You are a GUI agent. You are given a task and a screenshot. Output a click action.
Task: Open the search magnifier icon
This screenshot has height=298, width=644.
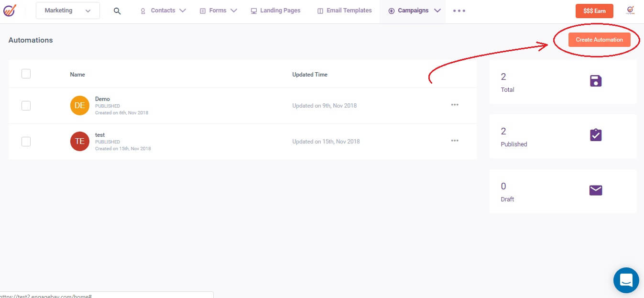(117, 11)
